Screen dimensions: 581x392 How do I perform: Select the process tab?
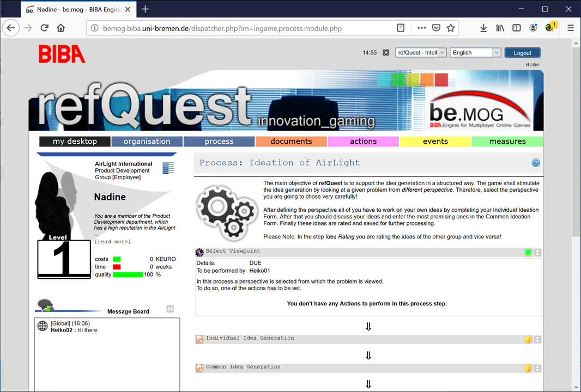pyautogui.click(x=219, y=142)
